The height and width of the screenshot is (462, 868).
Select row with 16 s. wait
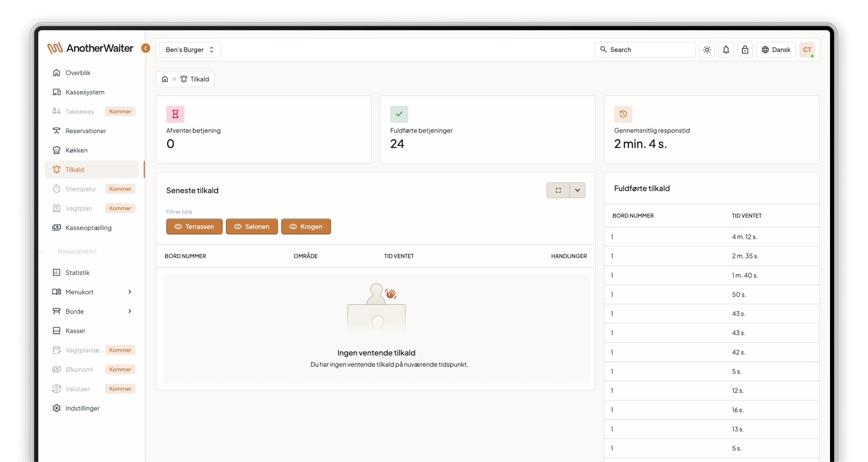click(x=712, y=410)
